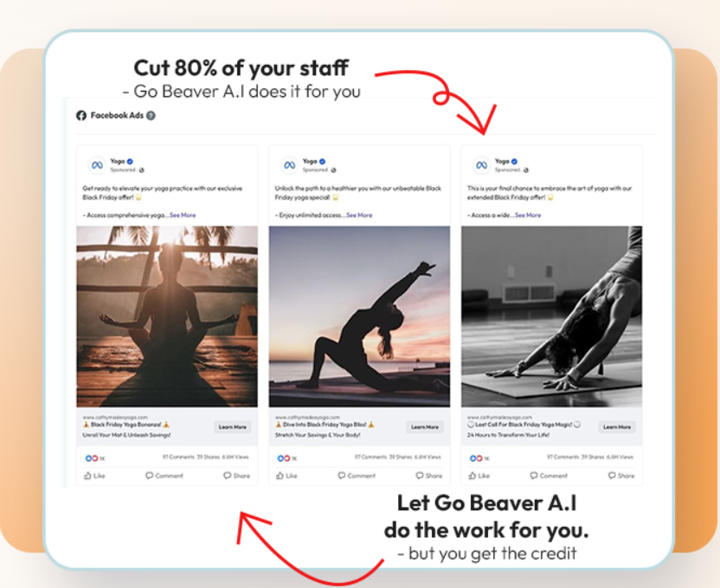
Task: Like the first yoga ad
Action: point(94,476)
